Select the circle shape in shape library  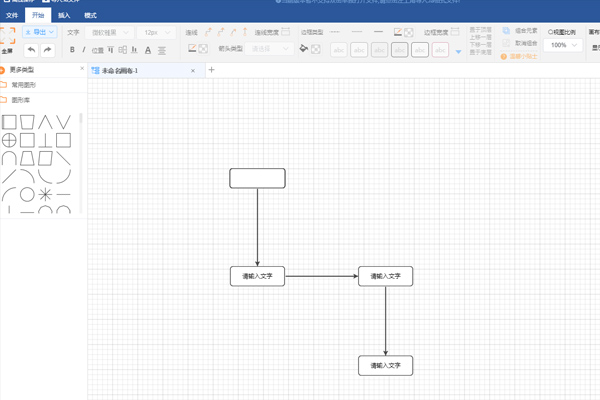point(27,194)
